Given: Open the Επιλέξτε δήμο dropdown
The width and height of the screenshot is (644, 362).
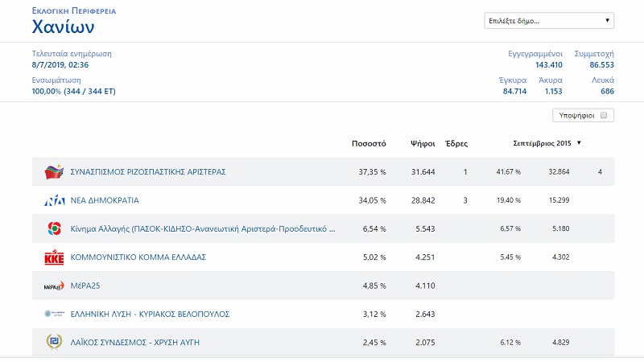Looking at the screenshot, I should pyautogui.click(x=549, y=21).
